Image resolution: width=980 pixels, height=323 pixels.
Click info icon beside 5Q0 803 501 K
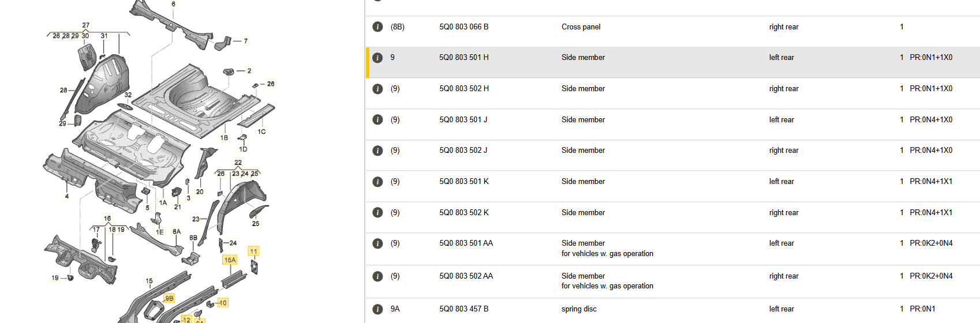[377, 182]
